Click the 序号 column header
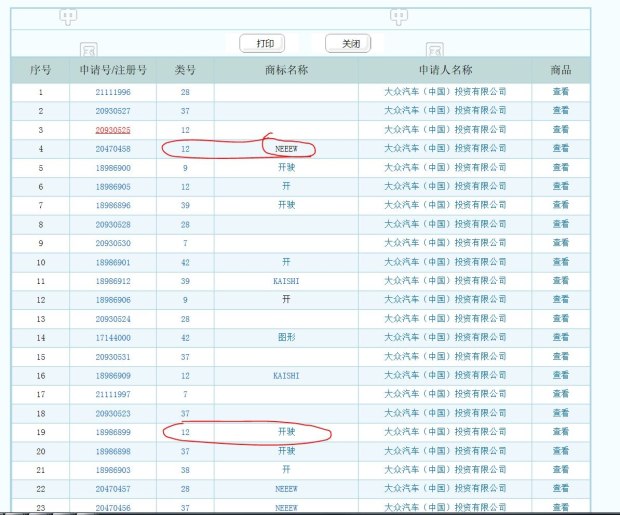The height and width of the screenshot is (515, 620). (40, 70)
